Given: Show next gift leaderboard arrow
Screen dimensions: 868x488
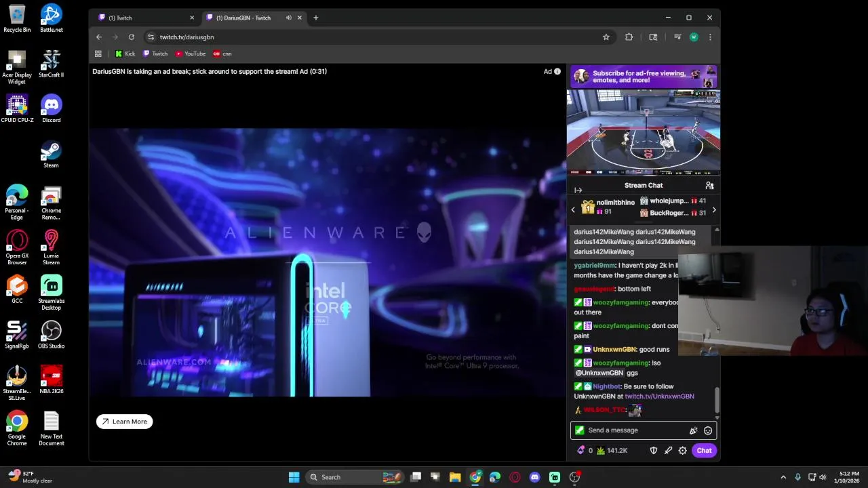Looking at the screenshot, I should coord(713,210).
